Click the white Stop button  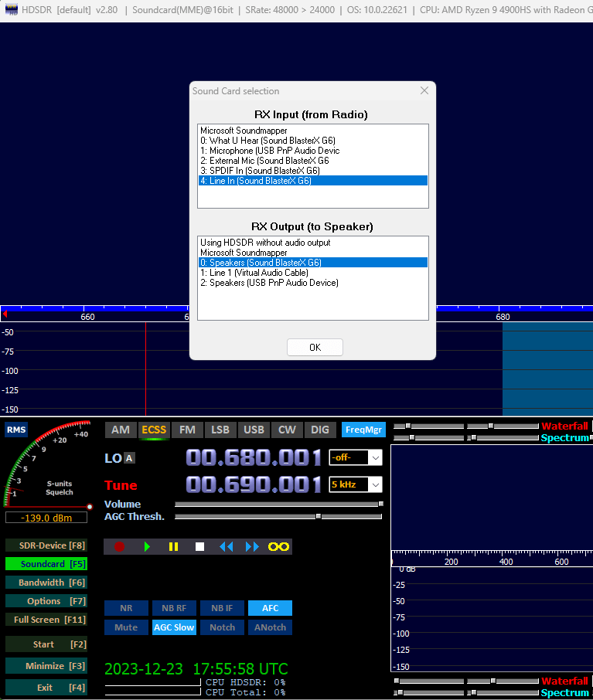pos(199,547)
